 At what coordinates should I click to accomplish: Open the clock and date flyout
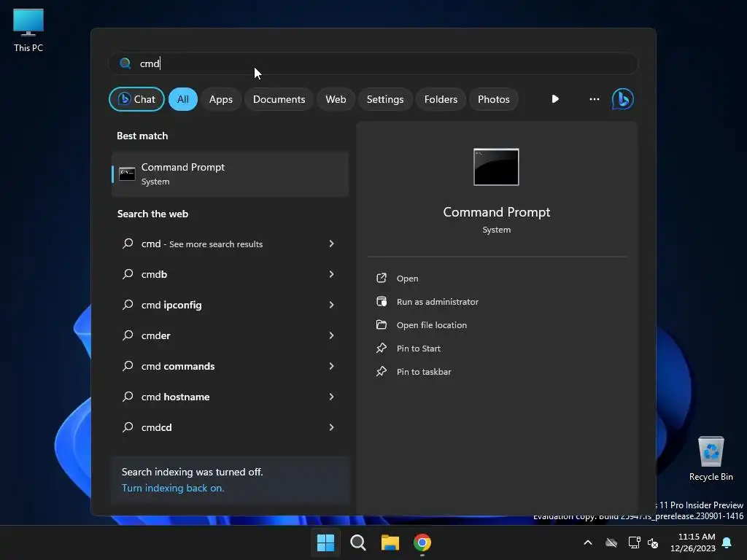[692, 542]
